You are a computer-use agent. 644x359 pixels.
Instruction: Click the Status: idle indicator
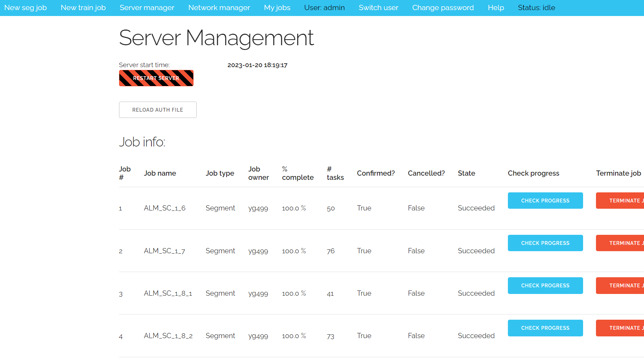tap(536, 8)
